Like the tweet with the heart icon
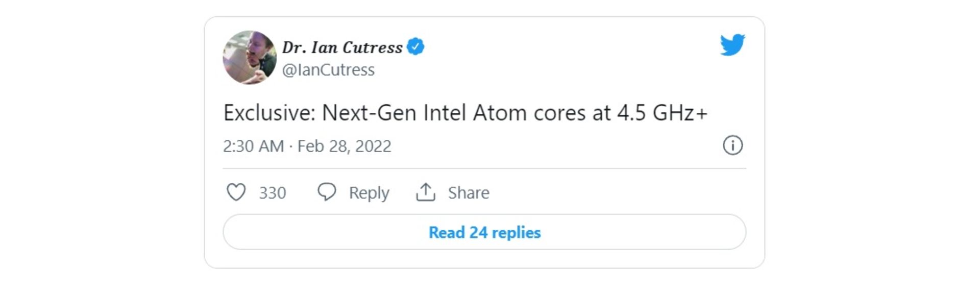Image resolution: width=980 pixels, height=292 pixels. [x=236, y=192]
